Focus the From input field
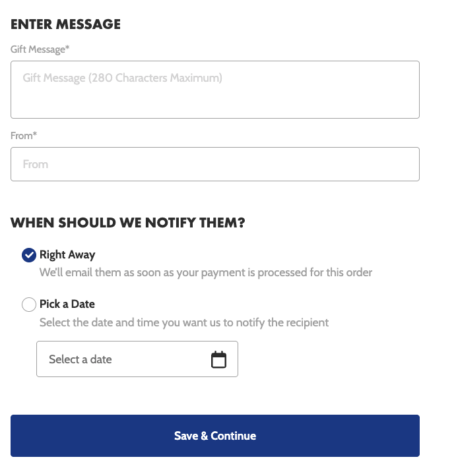456x476 pixels. pos(215,164)
